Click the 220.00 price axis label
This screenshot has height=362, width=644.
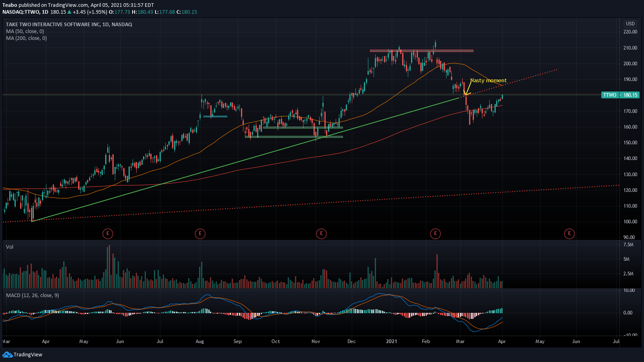click(630, 32)
